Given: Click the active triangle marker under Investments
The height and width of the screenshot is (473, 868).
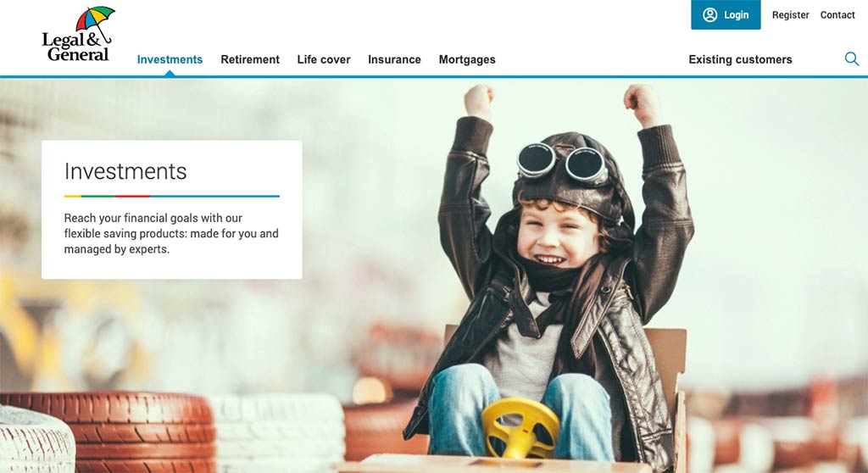Looking at the screenshot, I should pyautogui.click(x=170, y=73).
